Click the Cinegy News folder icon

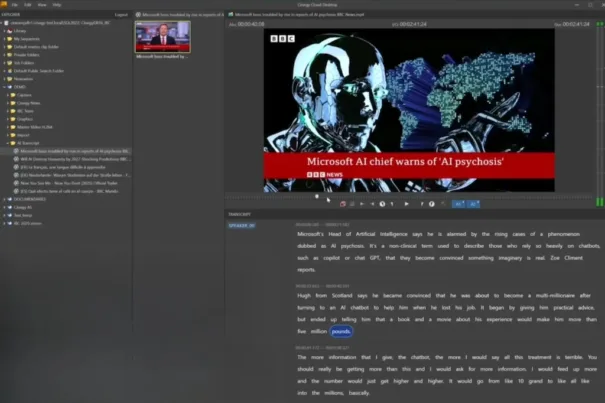[x=14, y=103]
